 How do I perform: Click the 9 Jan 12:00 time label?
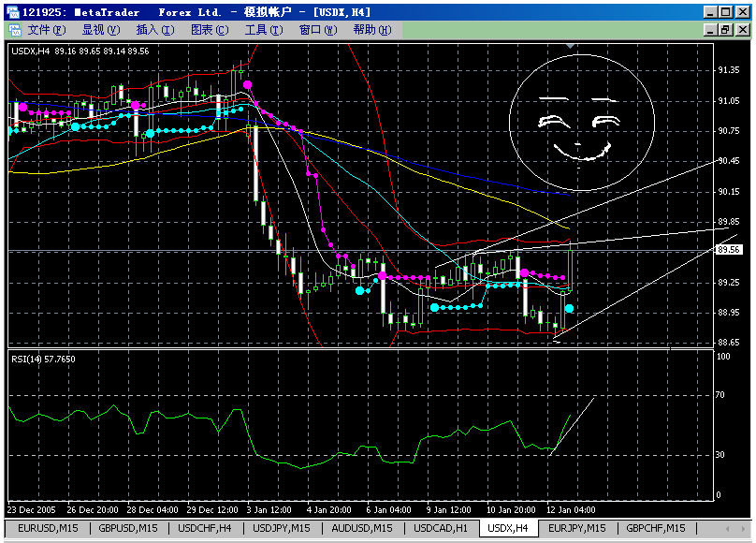click(x=448, y=509)
